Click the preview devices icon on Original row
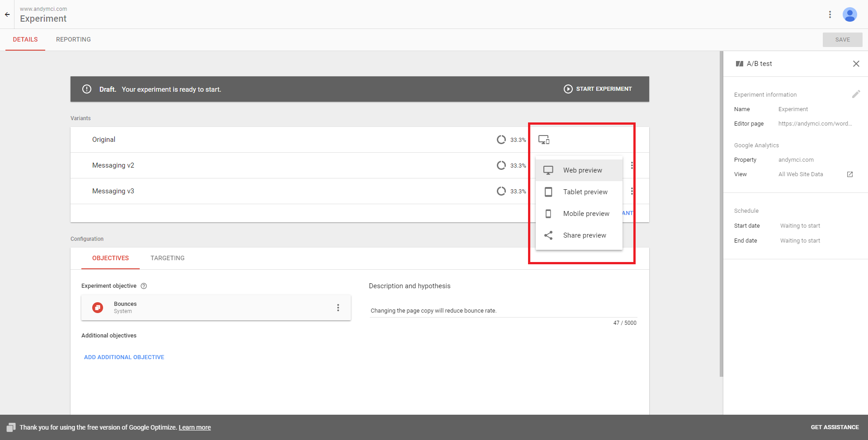This screenshot has width=868, height=440. (544, 140)
